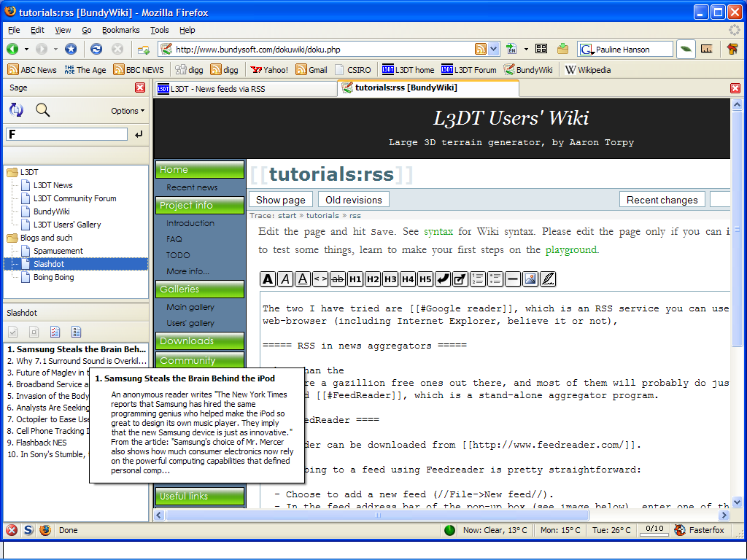
Task: Click the bold text button in wiki editor
Action: coord(268,279)
